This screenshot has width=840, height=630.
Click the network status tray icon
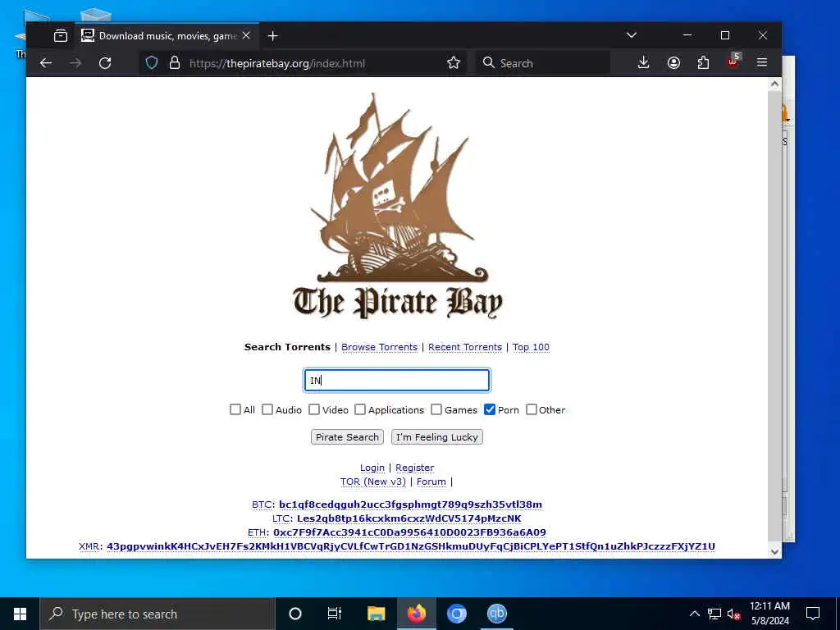(714, 614)
